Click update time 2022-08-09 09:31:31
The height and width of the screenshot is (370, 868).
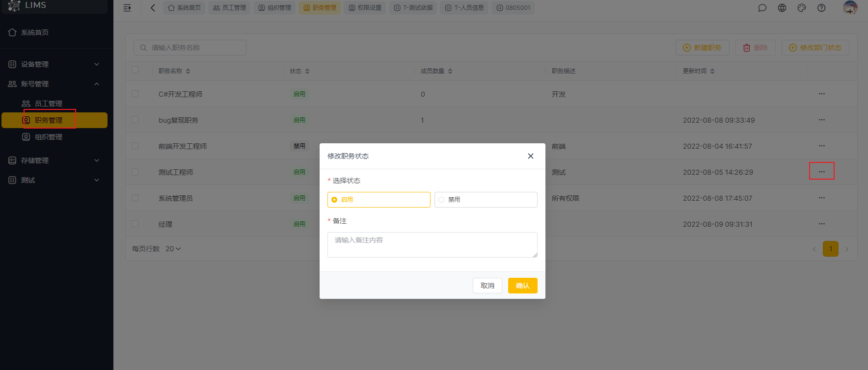(718, 224)
